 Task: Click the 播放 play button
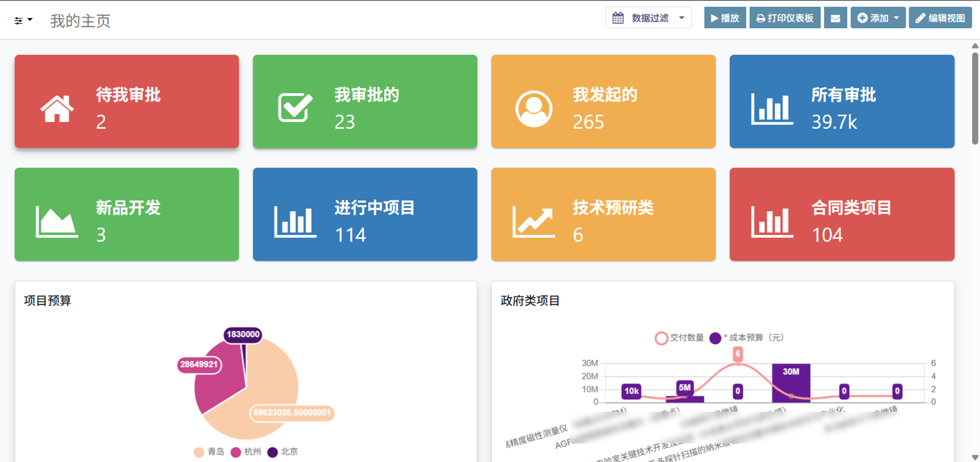[725, 18]
